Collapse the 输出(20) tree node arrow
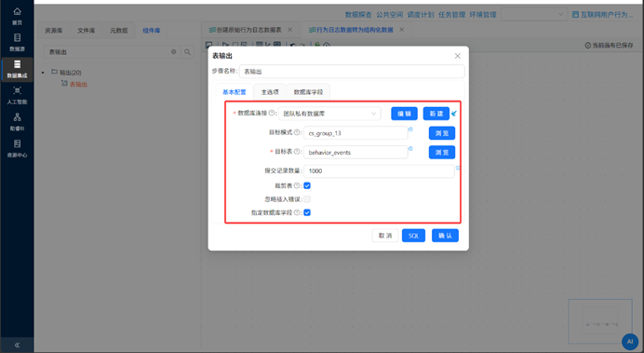The image size is (644, 353). (43, 73)
